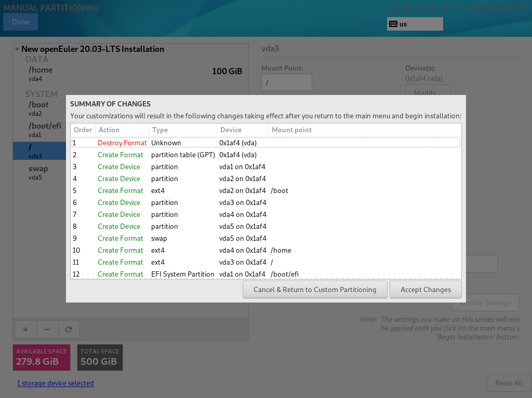Select the /home vda4 partition entry
Viewport: 532px width, 398px height.
pos(130,74)
